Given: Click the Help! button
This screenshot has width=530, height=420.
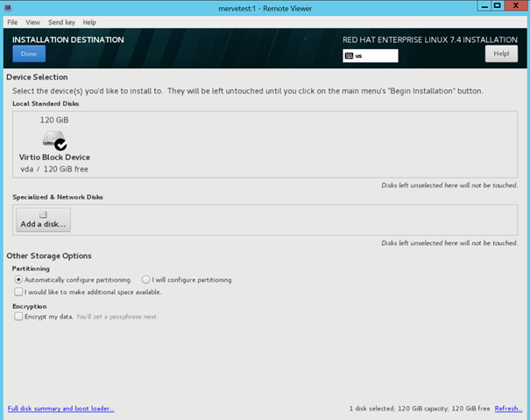Looking at the screenshot, I should click(501, 53).
